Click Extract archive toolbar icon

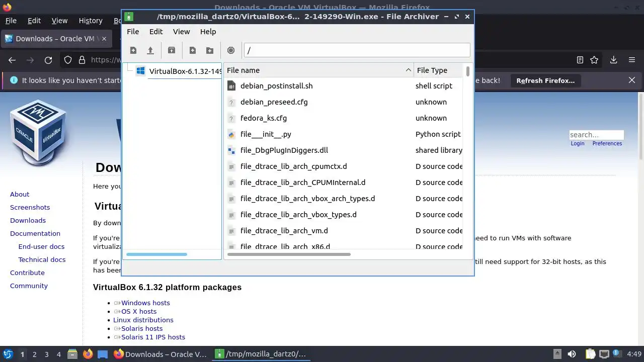pos(172,50)
